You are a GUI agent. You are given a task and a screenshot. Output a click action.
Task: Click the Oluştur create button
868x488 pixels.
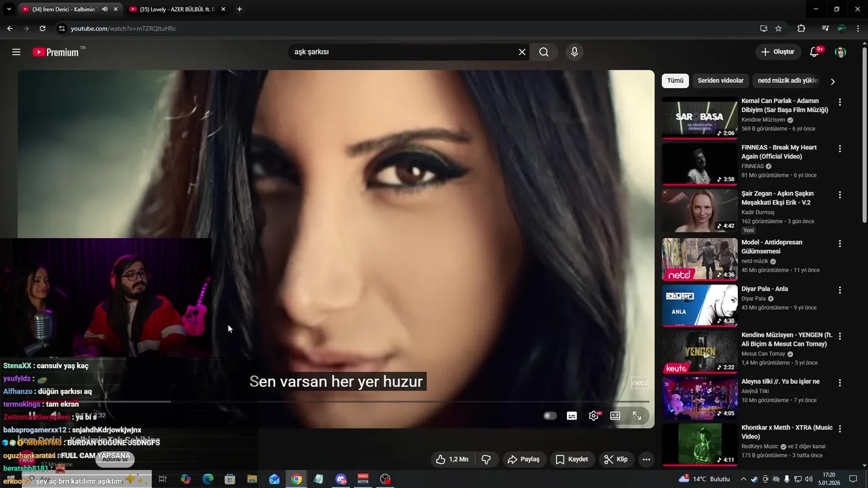[x=778, y=52]
